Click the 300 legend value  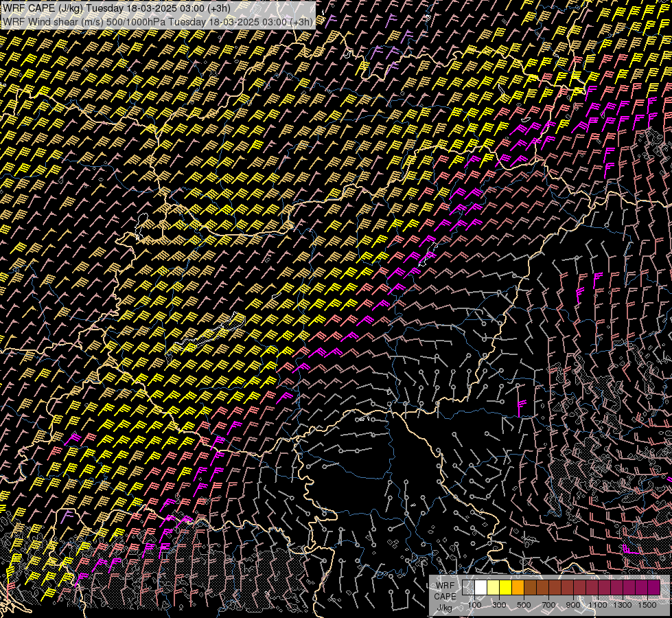[499, 605]
